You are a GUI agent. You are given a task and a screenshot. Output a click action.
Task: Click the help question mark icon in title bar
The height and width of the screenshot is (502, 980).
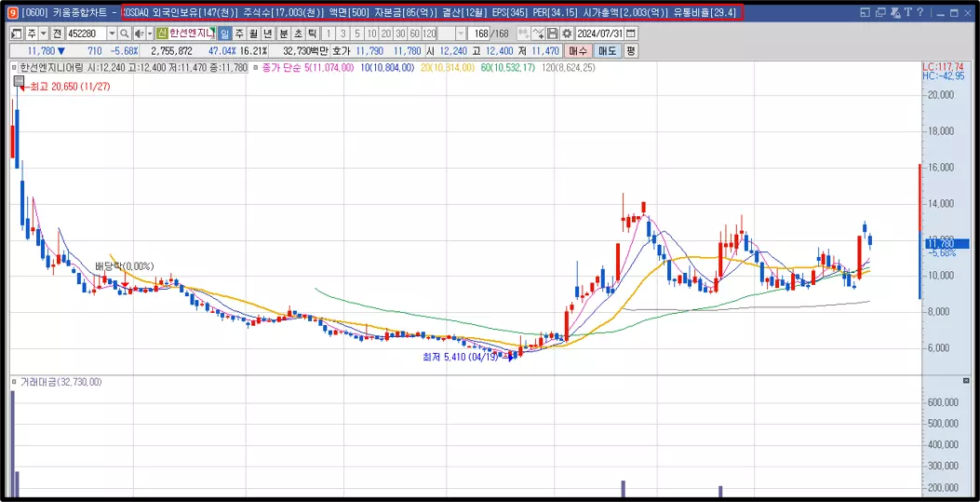point(920,12)
